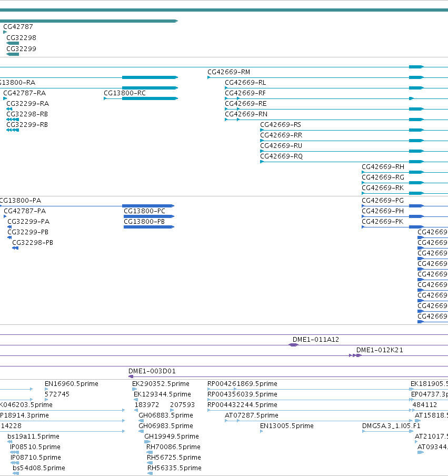Select transcript CG42669-RH label
The height and width of the screenshot is (476, 448).
point(383,167)
